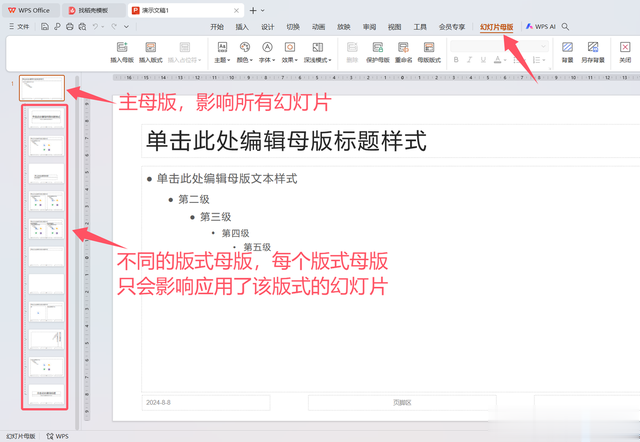Screen dimensions: 640x442
Task: Close the 演示文稿1 document tab
Action: click(236, 11)
